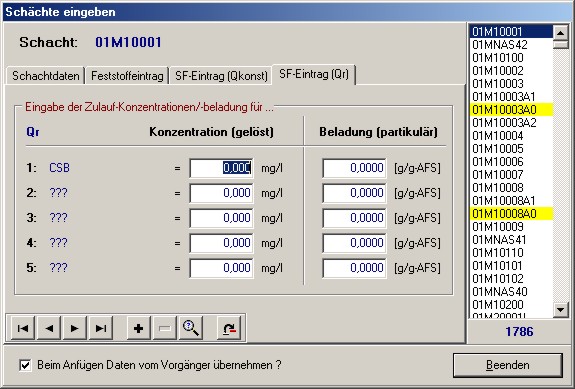Select list entry 01MNAS40

pos(511,291)
